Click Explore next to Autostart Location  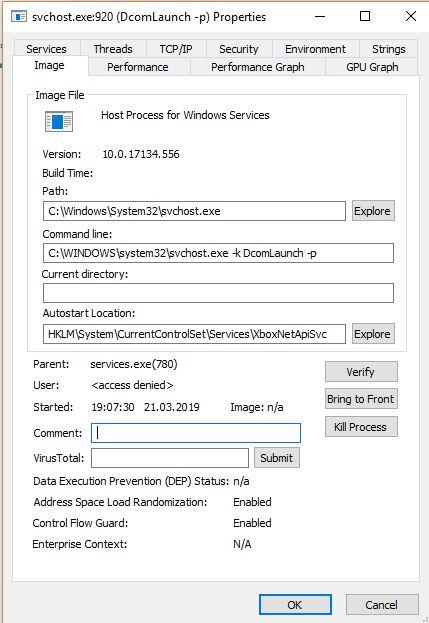[373, 334]
